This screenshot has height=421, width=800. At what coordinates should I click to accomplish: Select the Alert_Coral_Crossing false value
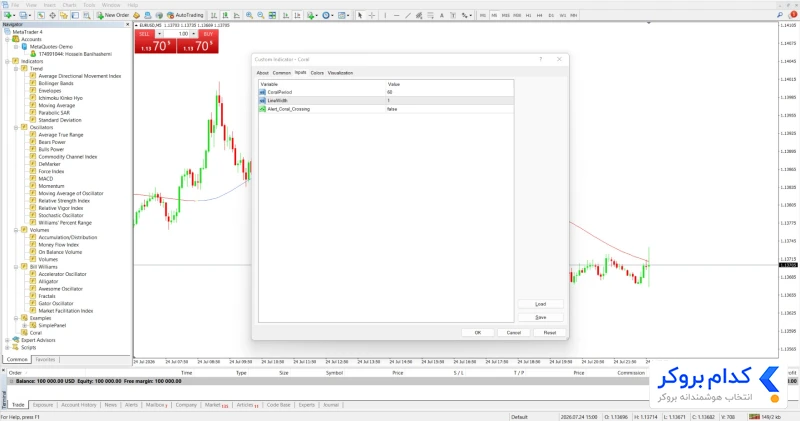pos(449,109)
